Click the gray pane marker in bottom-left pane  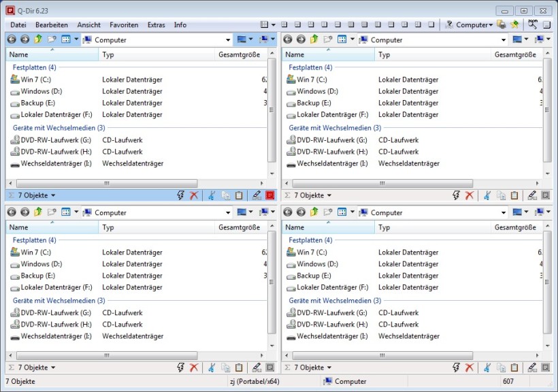click(x=270, y=367)
